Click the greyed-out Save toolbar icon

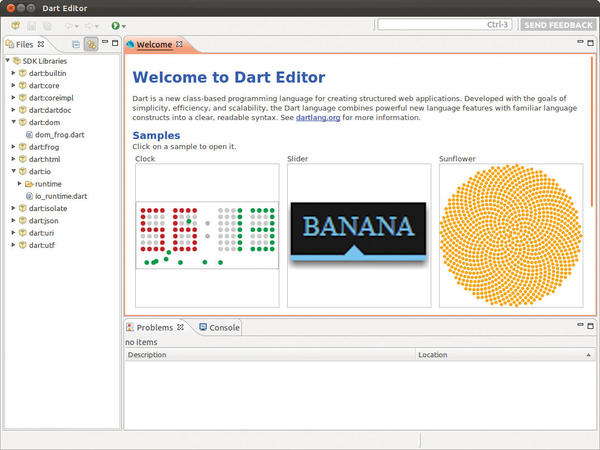point(31,26)
